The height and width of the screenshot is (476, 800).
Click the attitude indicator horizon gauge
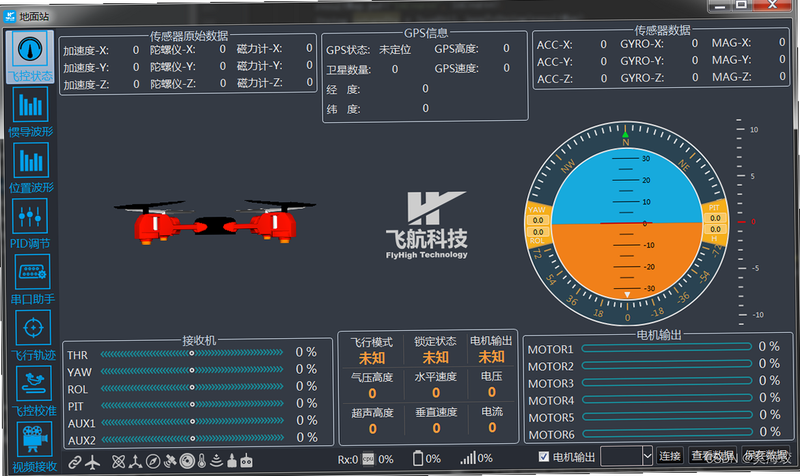point(627,223)
